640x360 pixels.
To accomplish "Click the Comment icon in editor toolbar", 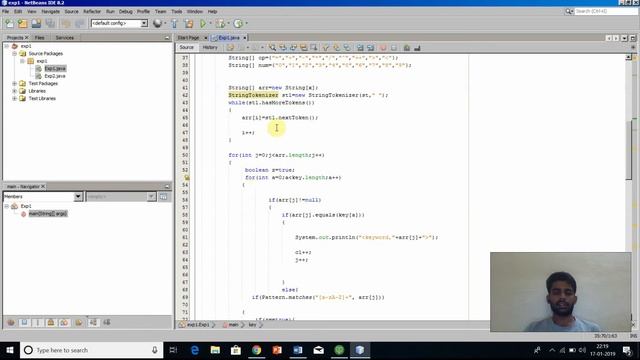I will [407, 48].
